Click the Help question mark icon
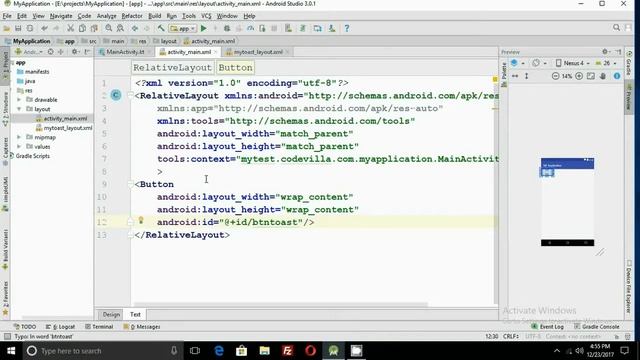Screen dimensions: 640x360 tap(347, 29)
